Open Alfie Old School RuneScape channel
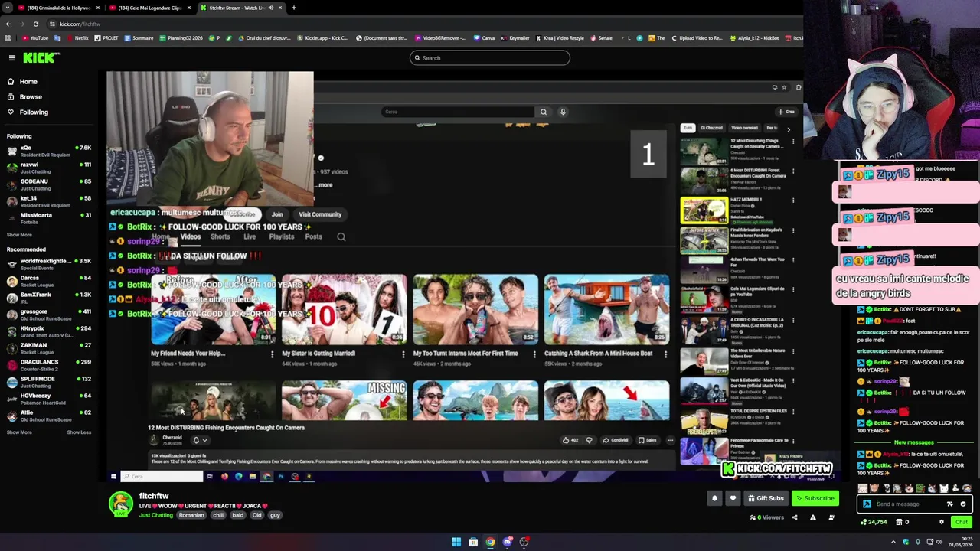Image resolution: width=980 pixels, height=551 pixels. [x=47, y=416]
